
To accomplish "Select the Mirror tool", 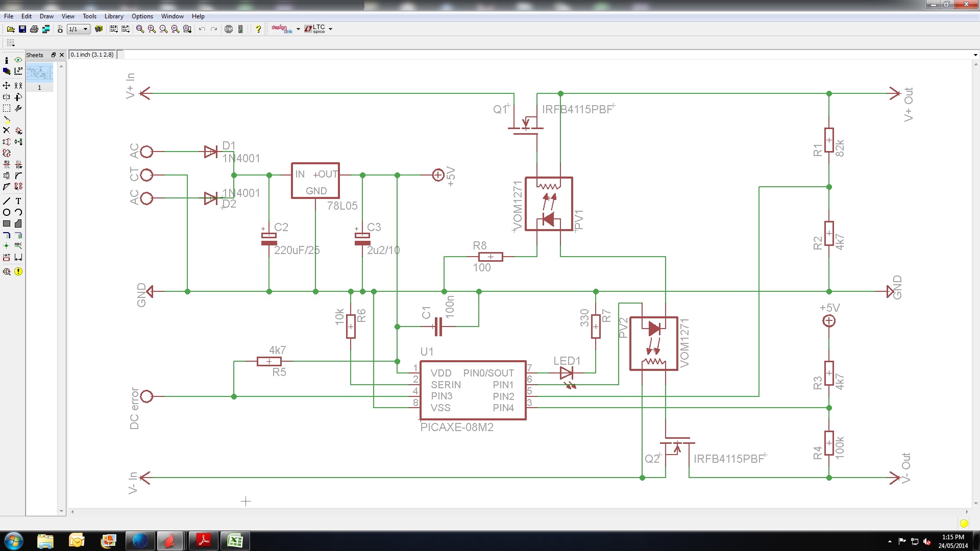I will [7, 97].
